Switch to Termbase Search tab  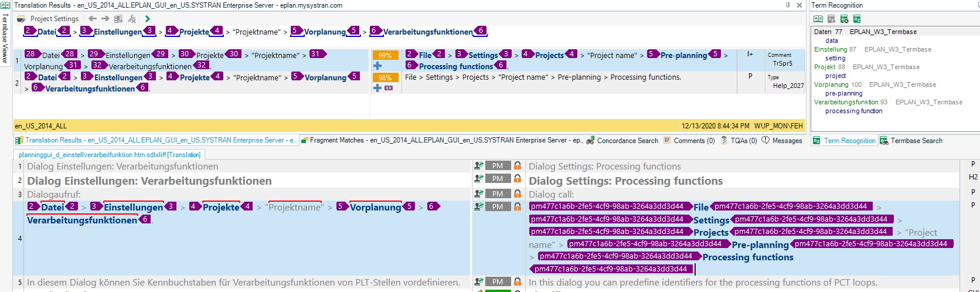[911, 141]
